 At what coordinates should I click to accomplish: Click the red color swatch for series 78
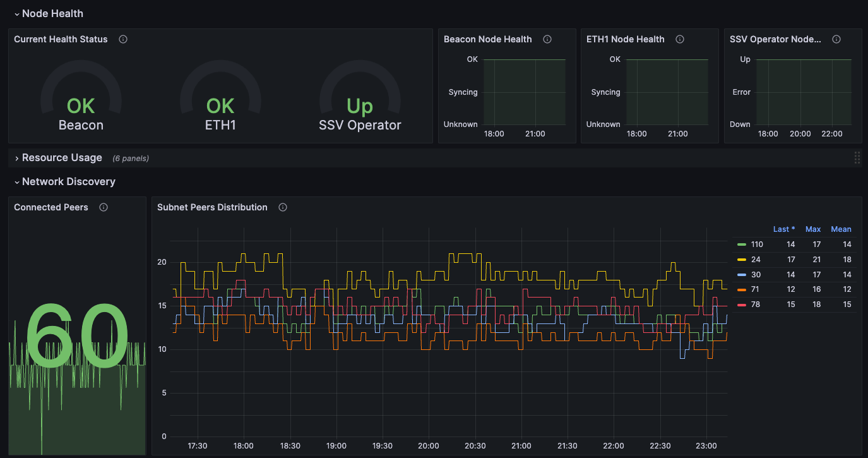tap(742, 305)
